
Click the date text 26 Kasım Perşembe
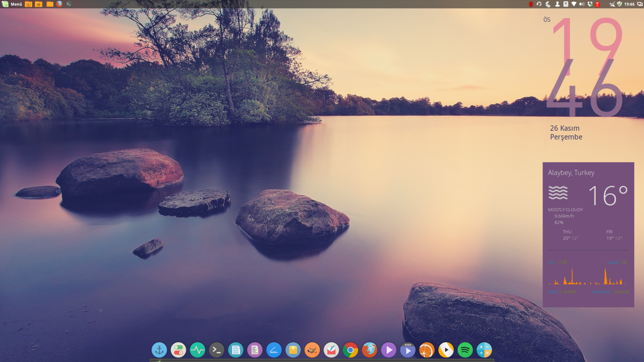coord(566,133)
